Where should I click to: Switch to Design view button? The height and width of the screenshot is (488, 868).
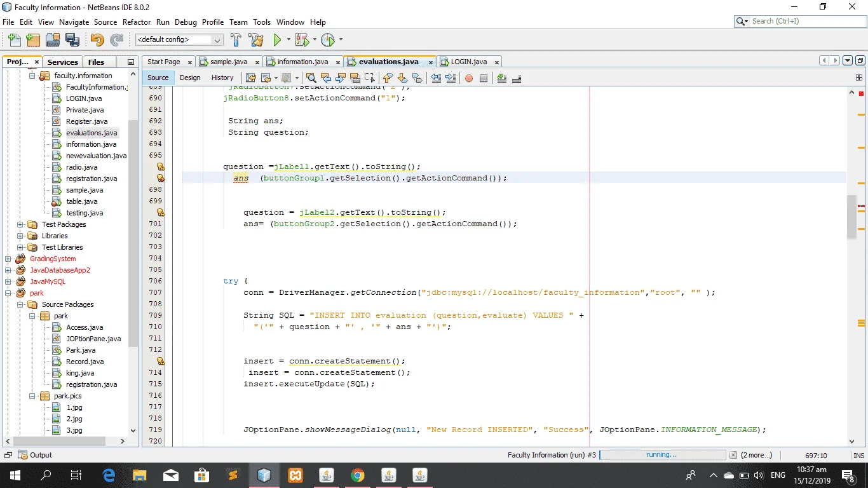[x=190, y=78]
